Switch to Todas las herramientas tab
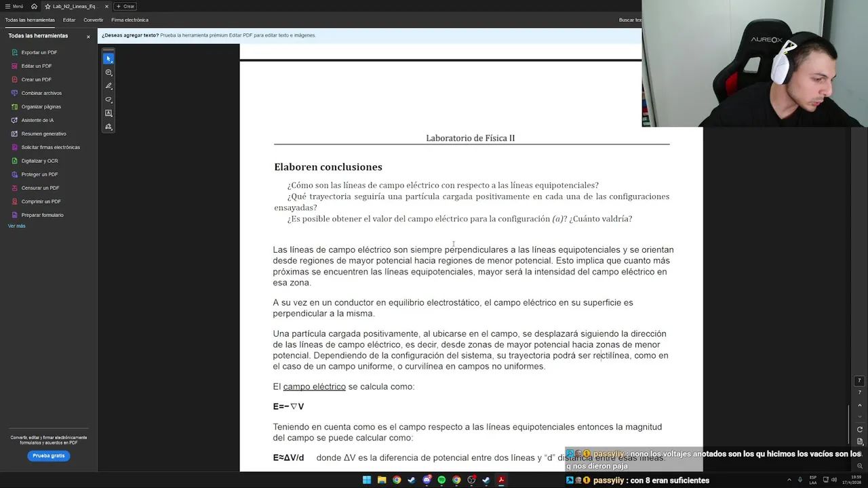 pyautogui.click(x=30, y=20)
